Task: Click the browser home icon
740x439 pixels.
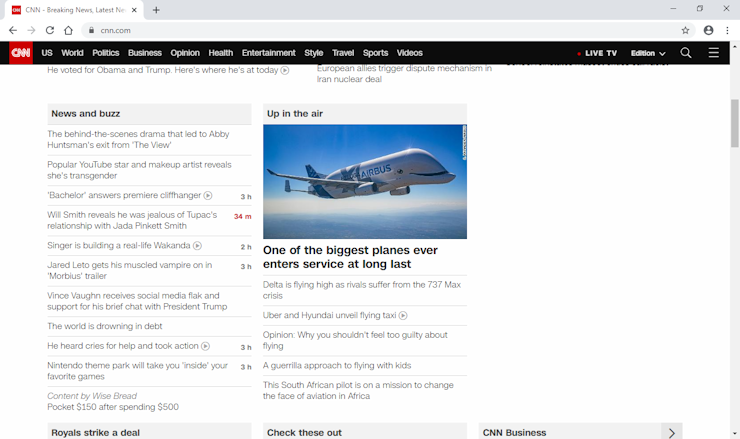Action: pyautogui.click(x=68, y=30)
